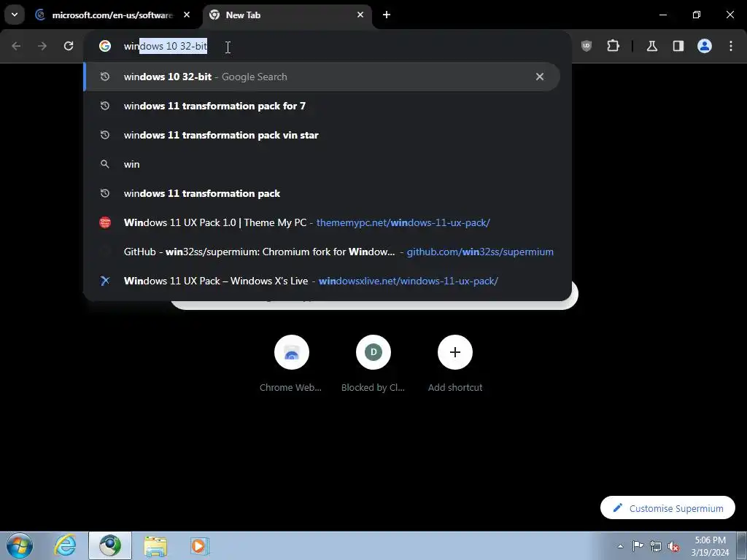Launch Internet Explorer from taskbar
The width and height of the screenshot is (747, 560).
(x=65, y=545)
